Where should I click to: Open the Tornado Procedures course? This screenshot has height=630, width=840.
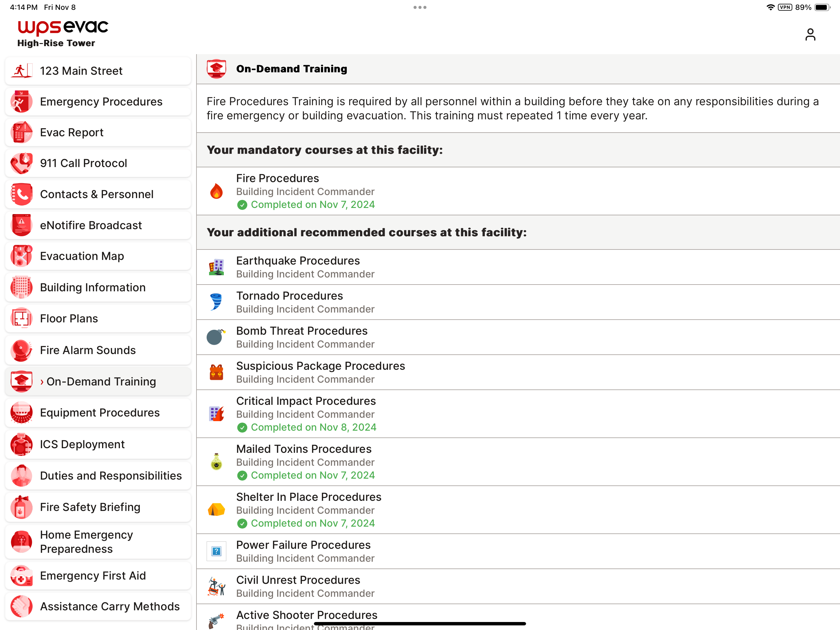[518, 302]
